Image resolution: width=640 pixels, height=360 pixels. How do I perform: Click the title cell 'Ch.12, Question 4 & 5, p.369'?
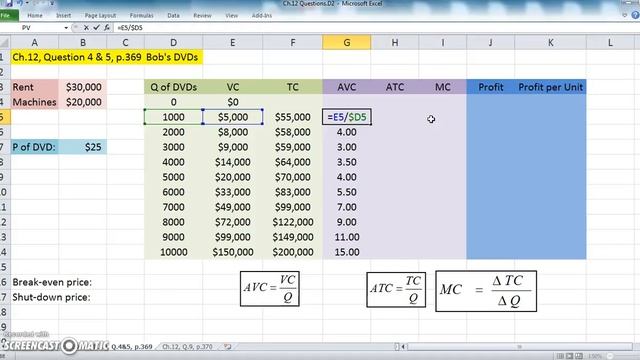(x=77, y=57)
